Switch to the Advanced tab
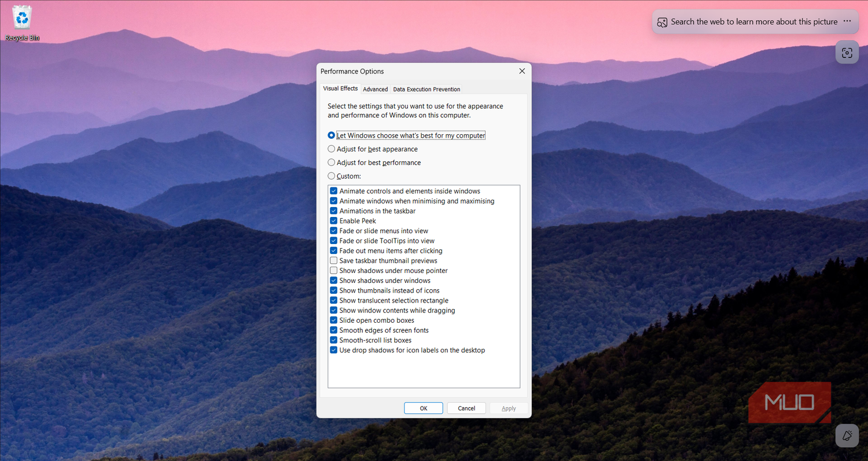Screen dimensions: 868x461 [376, 89]
